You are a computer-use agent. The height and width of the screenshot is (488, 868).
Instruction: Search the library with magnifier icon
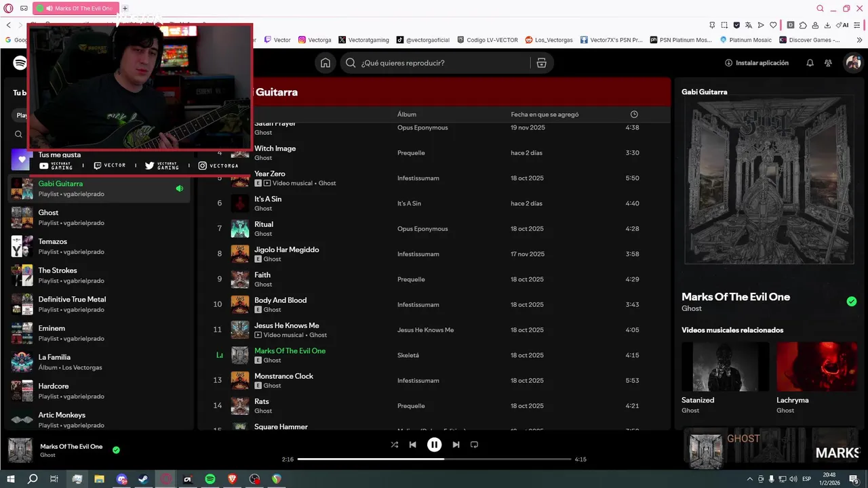point(19,135)
